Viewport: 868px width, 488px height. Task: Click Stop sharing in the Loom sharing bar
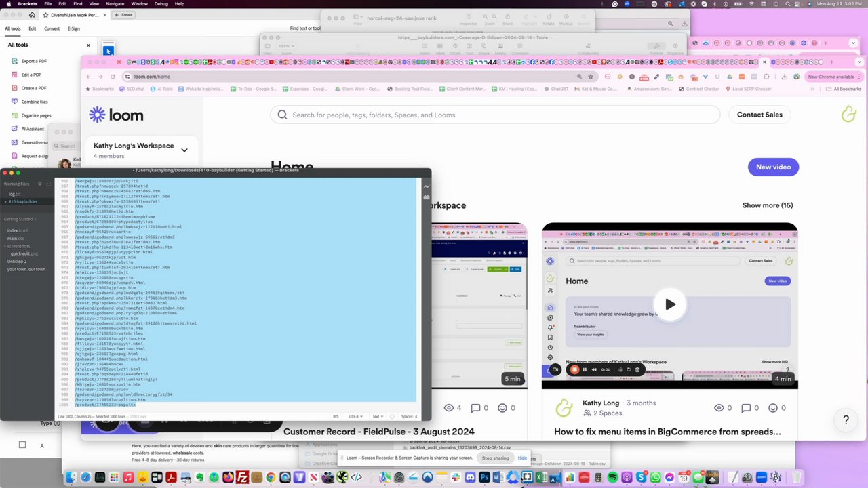[x=495, y=457]
